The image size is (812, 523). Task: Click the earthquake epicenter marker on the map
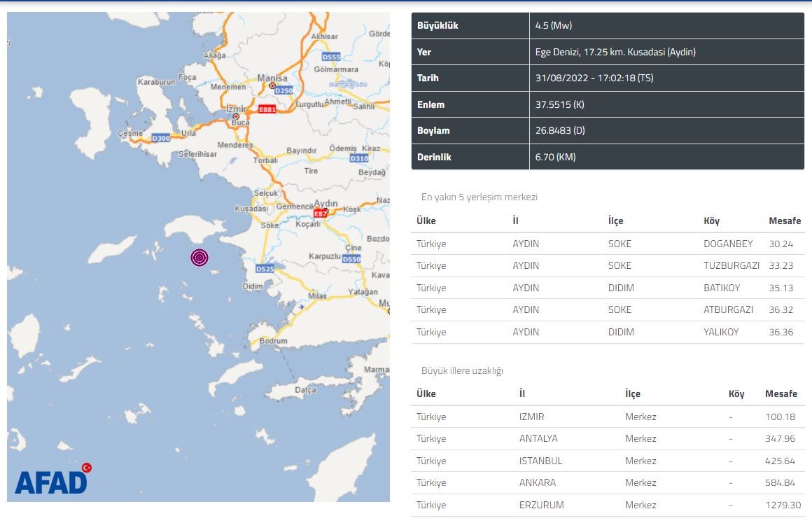tap(199, 258)
